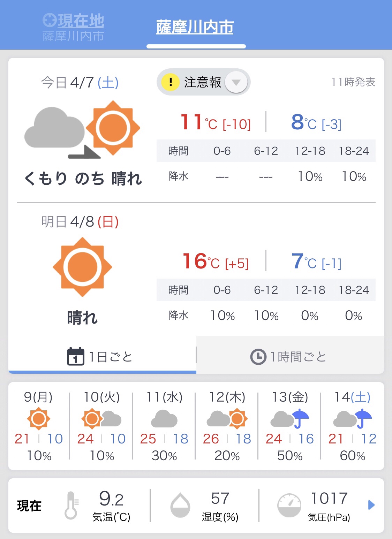The height and width of the screenshot is (539, 392).
Task: Tap the pressure gauge icon
Action: pyautogui.click(x=289, y=505)
